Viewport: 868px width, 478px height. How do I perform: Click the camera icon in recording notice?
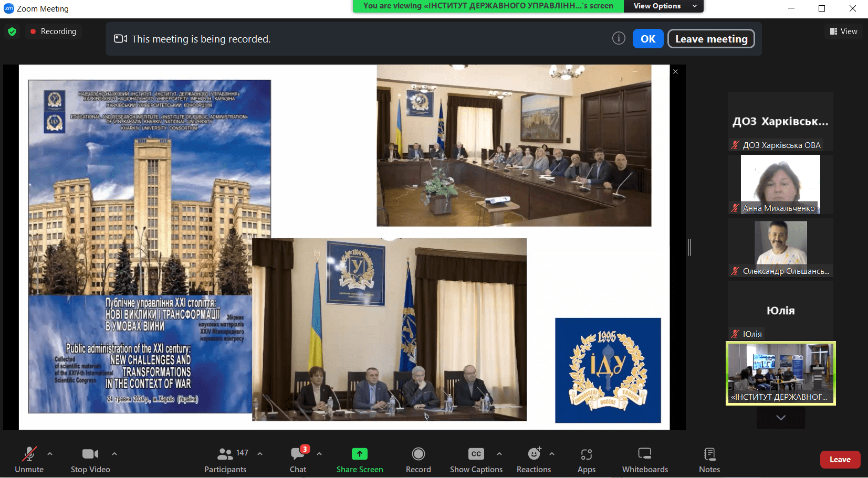[x=121, y=39]
